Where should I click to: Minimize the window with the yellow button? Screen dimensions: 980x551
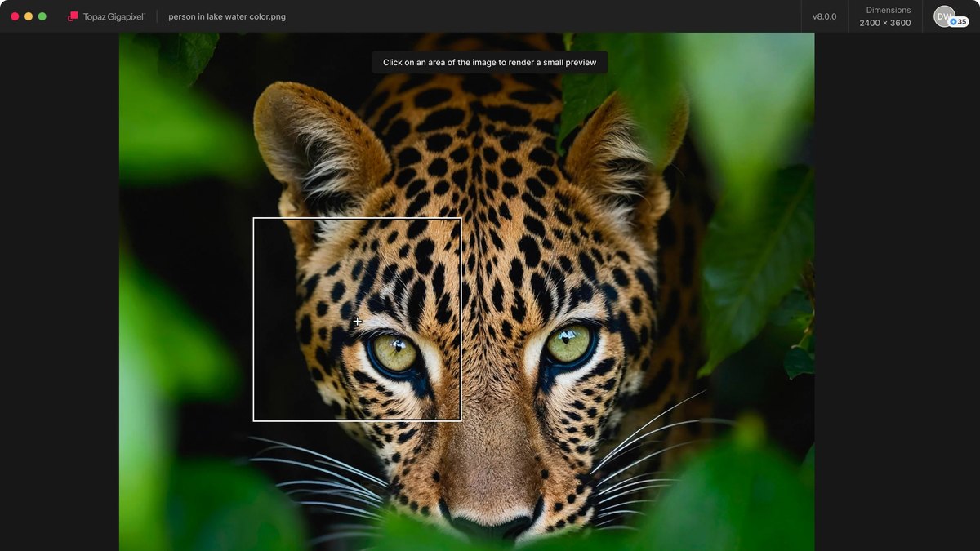pyautogui.click(x=29, y=16)
